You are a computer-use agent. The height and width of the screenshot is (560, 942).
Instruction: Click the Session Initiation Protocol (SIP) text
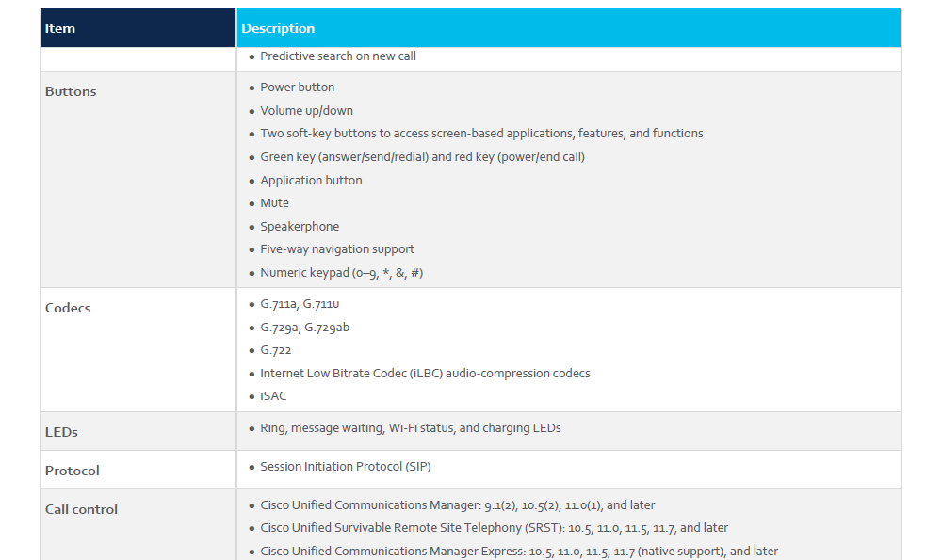[x=346, y=467]
